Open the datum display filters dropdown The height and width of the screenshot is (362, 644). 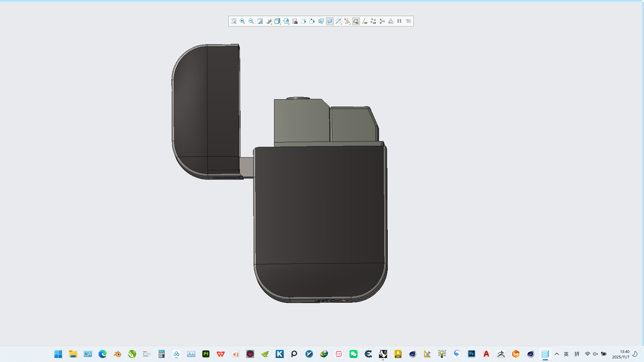point(347,21)
